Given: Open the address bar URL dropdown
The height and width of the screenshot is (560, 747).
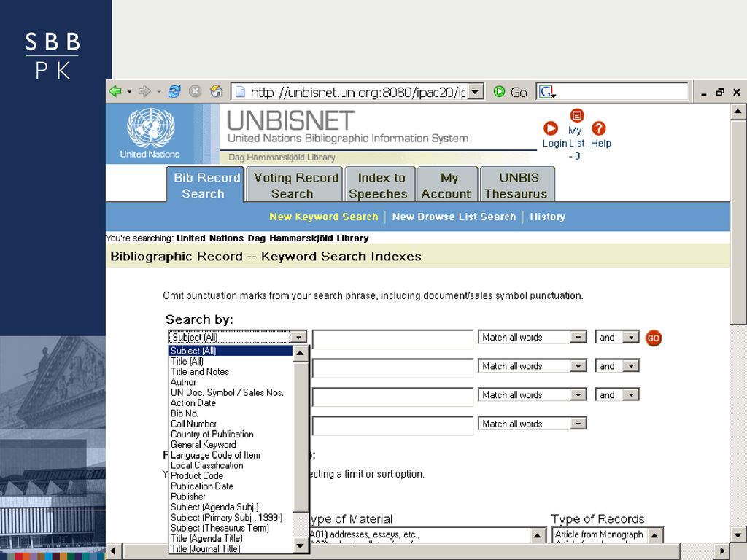Looking at the screenshot, I should coord(476,91).
